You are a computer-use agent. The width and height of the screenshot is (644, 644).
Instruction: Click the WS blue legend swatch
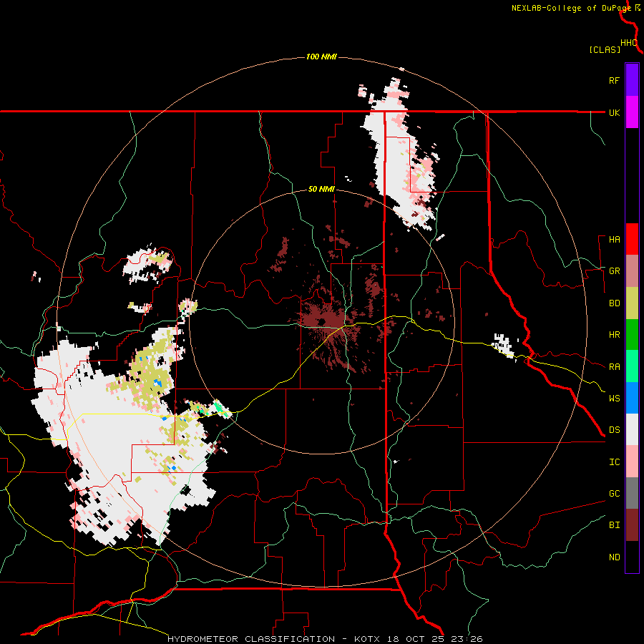point(632,398)
